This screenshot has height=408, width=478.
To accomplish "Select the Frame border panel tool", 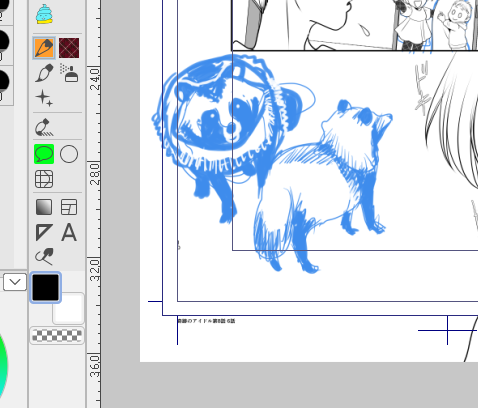I will [x=69, y=207].
